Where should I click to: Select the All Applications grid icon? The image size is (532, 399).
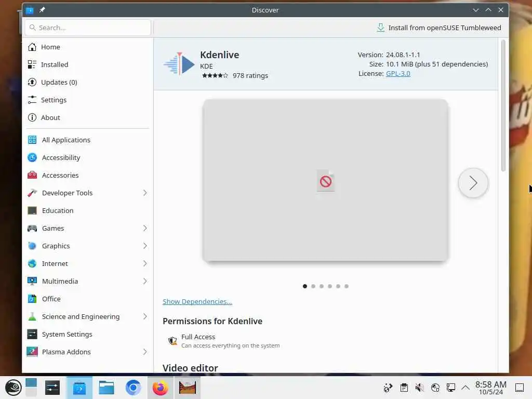pos(32,140)
